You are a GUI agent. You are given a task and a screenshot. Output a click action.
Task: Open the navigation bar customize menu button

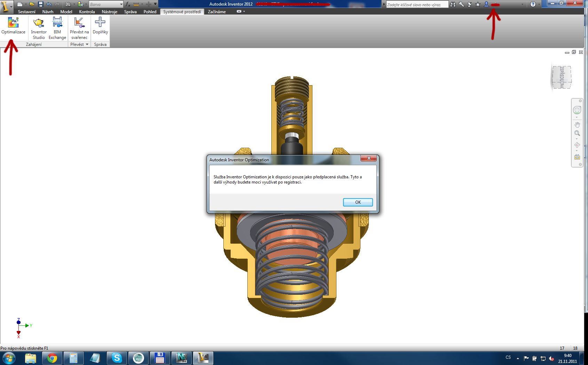pos(580,164)
